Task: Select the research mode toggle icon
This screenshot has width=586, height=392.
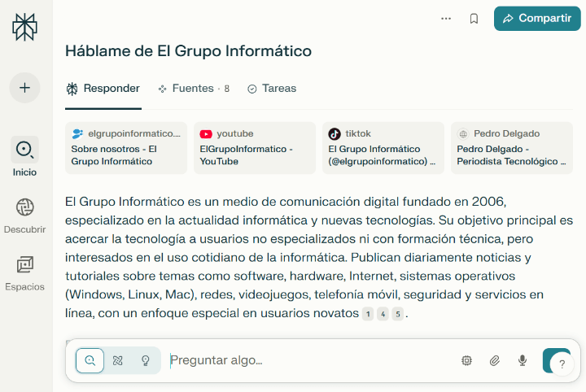Action: pyautogui.click(x=118, y=360)
